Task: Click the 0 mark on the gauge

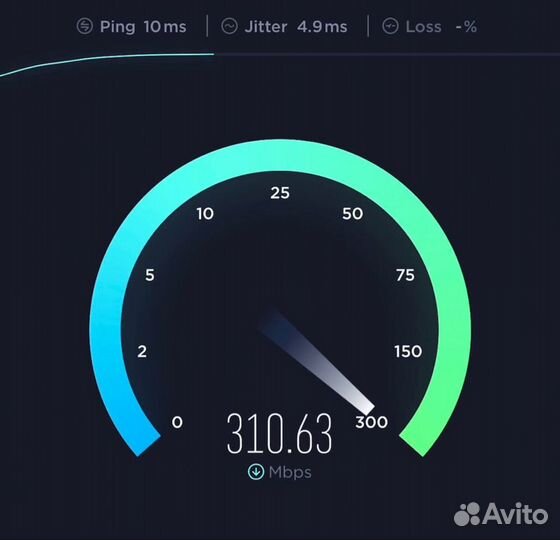Action: pos(177,422)
